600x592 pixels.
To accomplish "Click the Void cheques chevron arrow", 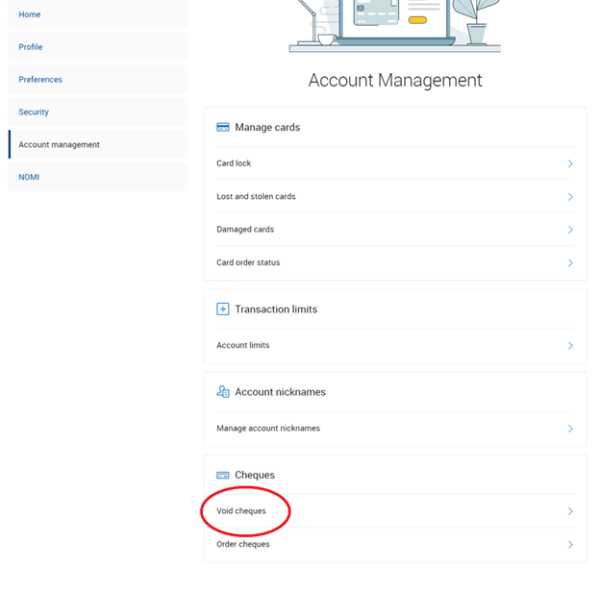I will pyautogui.click(x=570, y=511).
